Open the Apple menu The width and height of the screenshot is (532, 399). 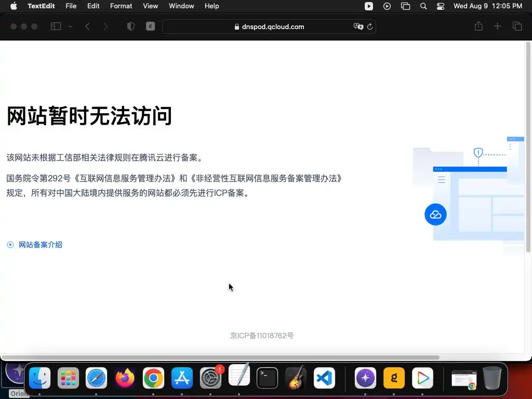tap(14, 6)
